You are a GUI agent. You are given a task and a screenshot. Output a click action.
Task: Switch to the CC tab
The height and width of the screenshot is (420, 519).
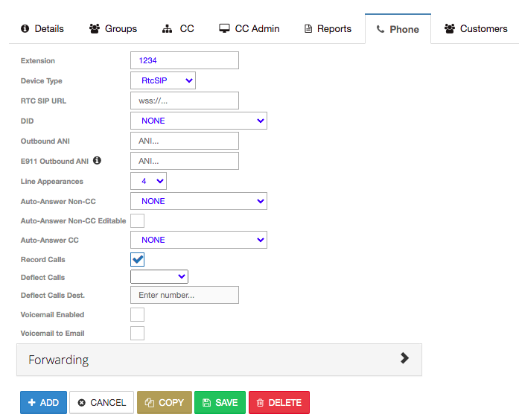pos(178,29)
